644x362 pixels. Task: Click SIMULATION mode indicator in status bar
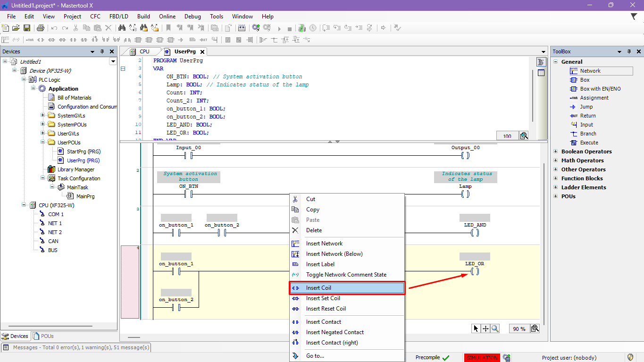pos(482,358)
